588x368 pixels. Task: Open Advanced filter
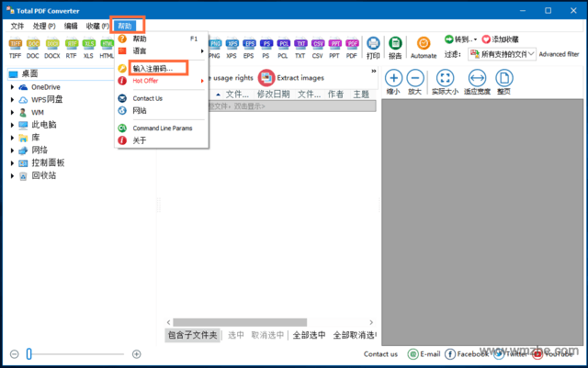coord(560,54)
